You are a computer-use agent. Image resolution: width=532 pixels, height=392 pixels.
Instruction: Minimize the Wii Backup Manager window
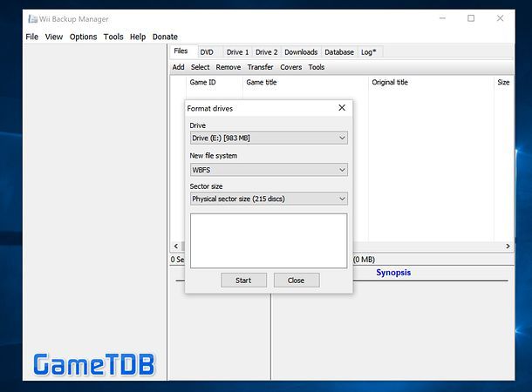point(442,18)
